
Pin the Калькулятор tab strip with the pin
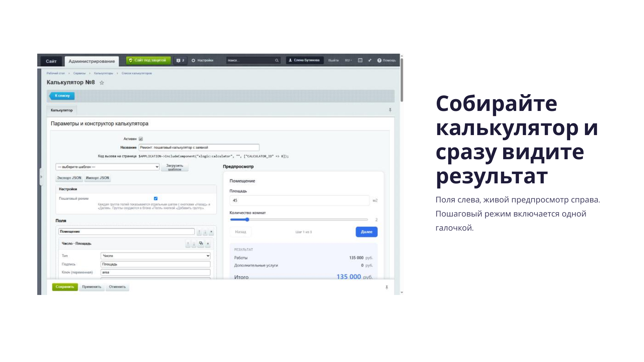coord(390,110)
